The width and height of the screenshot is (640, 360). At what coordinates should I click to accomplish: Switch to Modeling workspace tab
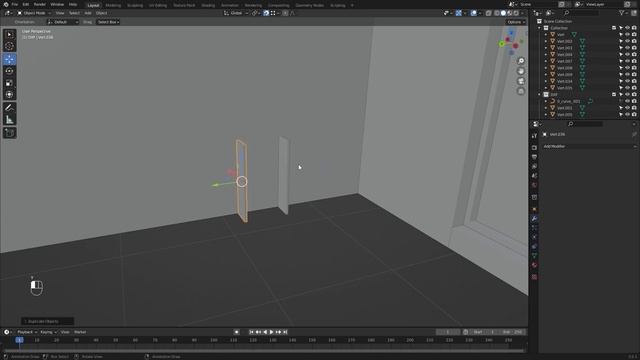[x=113, y=5]
